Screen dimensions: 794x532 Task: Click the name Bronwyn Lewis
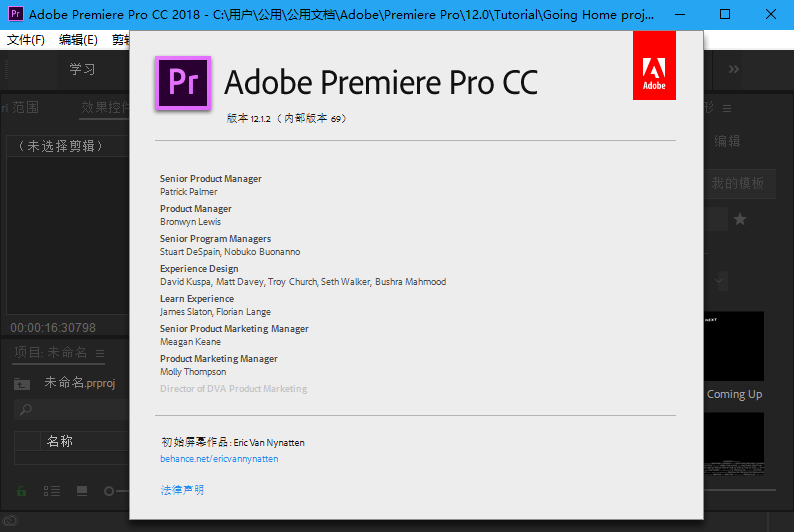click(x=190, y=222)
